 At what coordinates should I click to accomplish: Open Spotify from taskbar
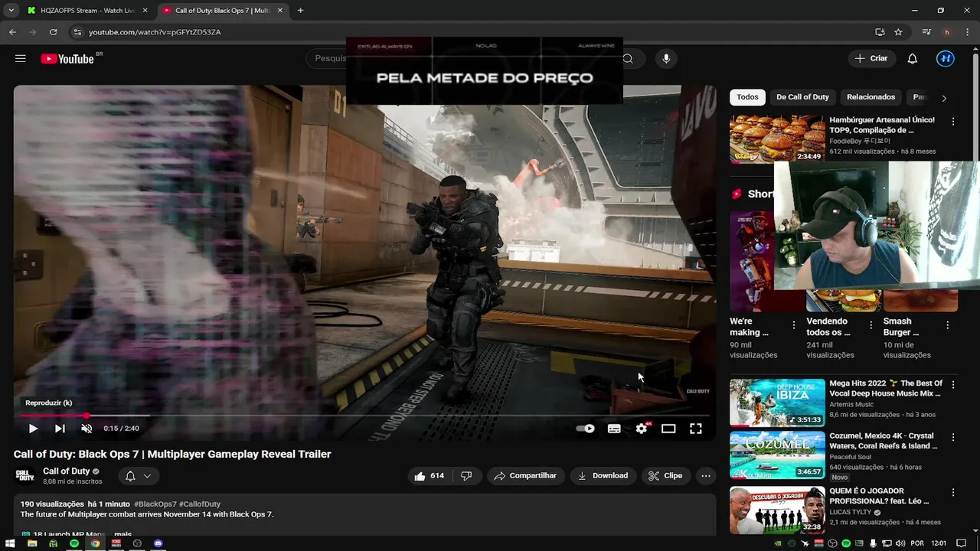74,543
